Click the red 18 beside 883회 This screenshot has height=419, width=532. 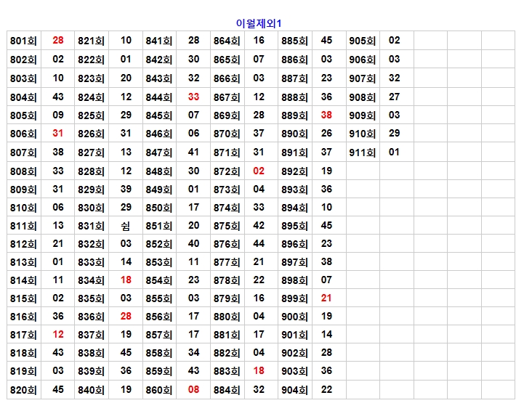(259, 370)
